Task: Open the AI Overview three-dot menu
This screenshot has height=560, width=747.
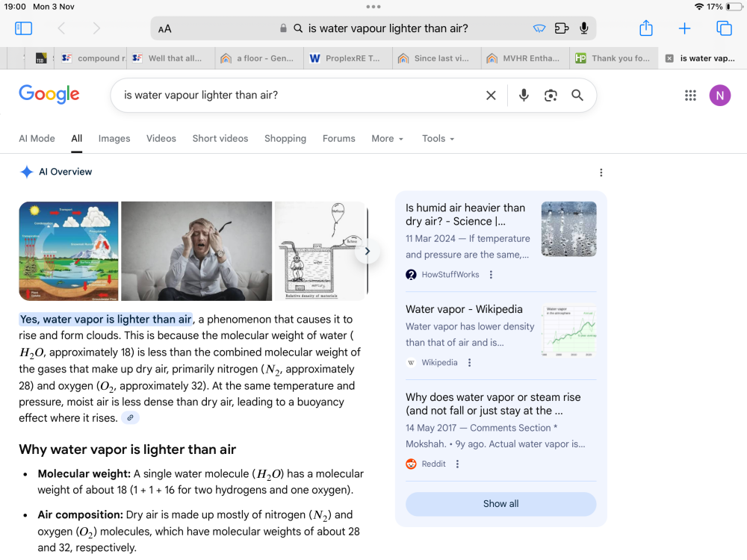Action: [601, 172]
